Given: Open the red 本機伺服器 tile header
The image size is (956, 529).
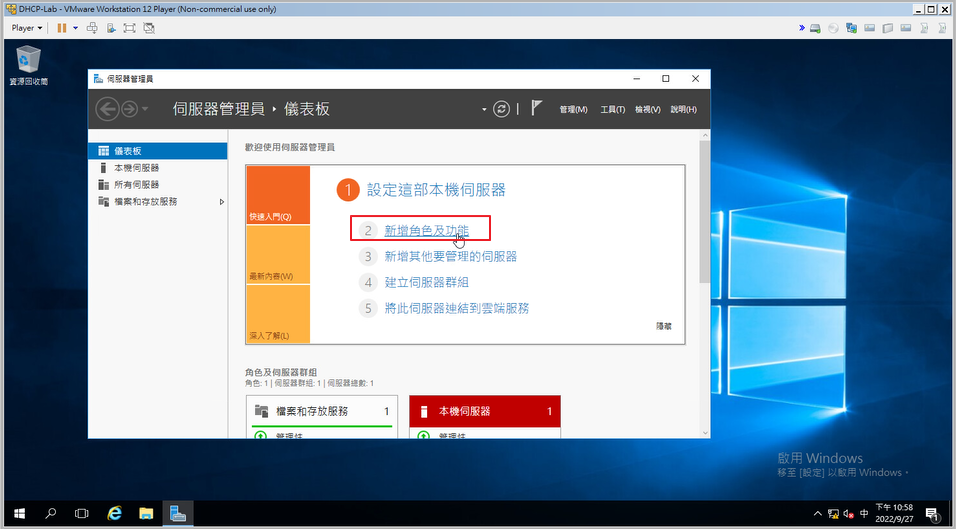Looking at the screenshot, I should [x=485, y=411].
